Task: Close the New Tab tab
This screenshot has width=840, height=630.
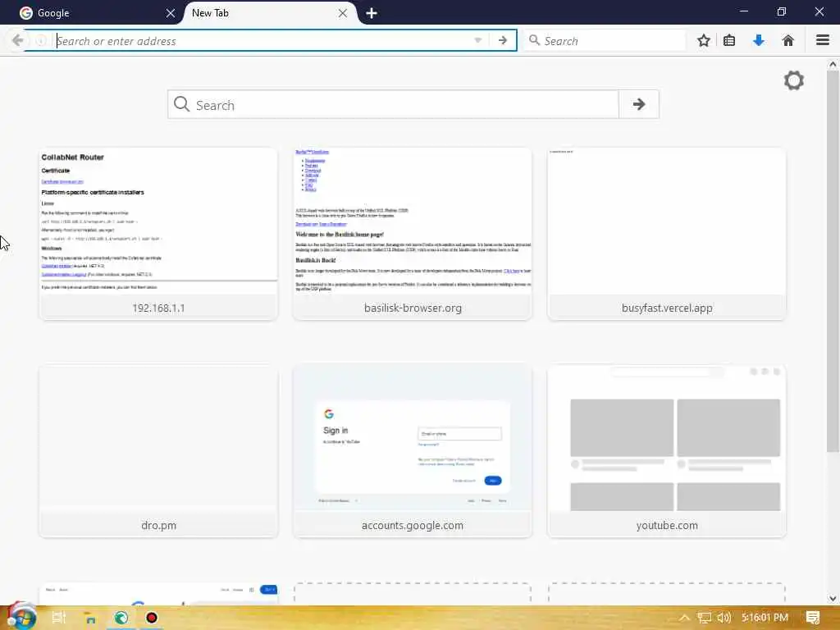Action: 343,13
